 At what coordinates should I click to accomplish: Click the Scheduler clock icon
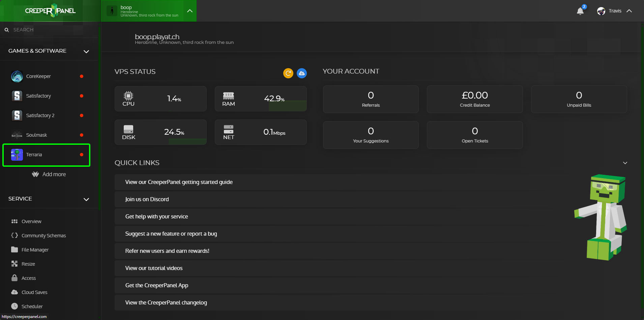(14, 306)
